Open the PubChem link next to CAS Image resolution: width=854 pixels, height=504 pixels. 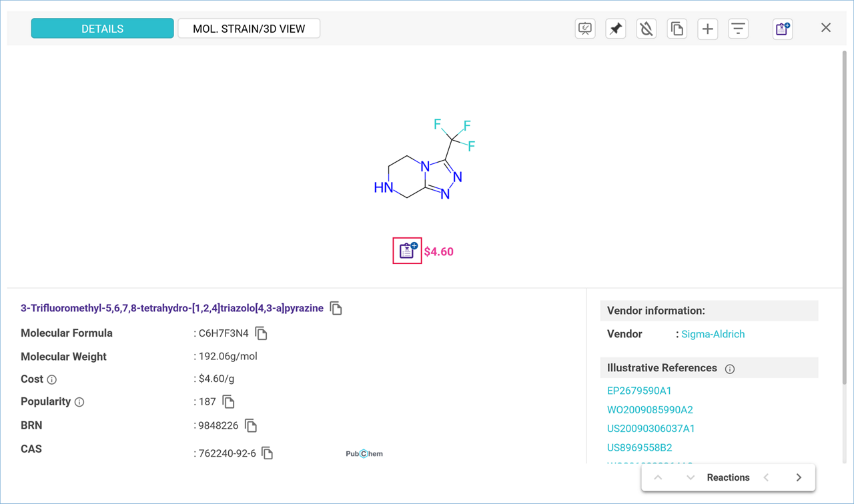coord(364,454)
